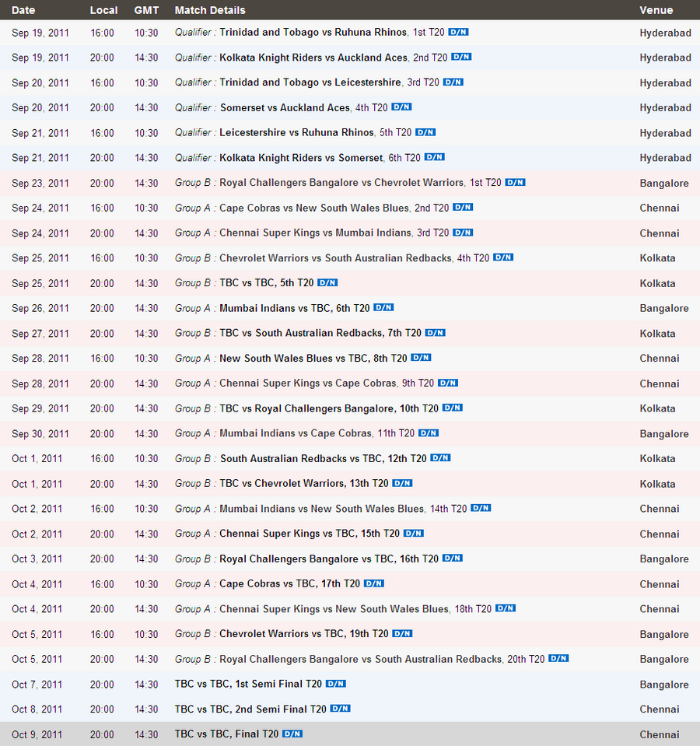Click D/N icon for Trinidad and Tobago vs Leicestershire

[x=453, y=82]
